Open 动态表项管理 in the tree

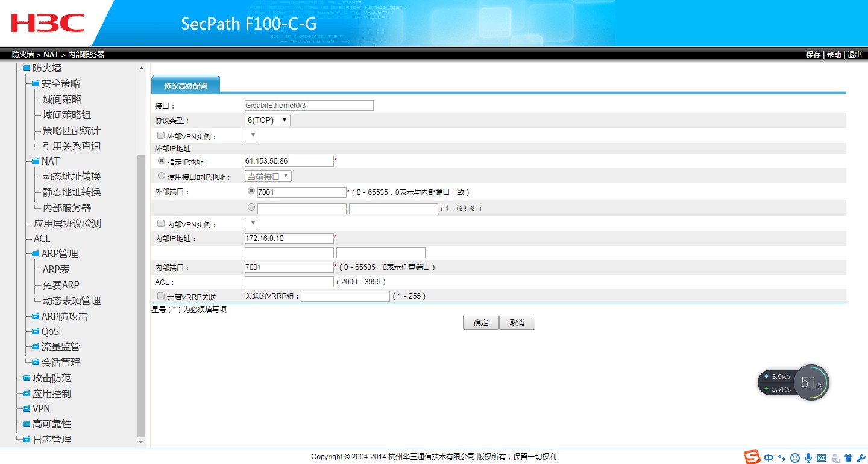pos(72,301)
